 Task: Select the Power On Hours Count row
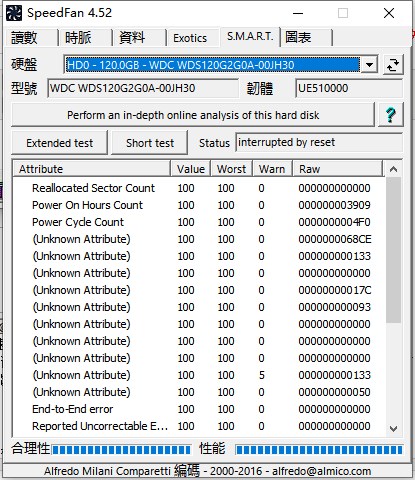click(x=199, y=205)
